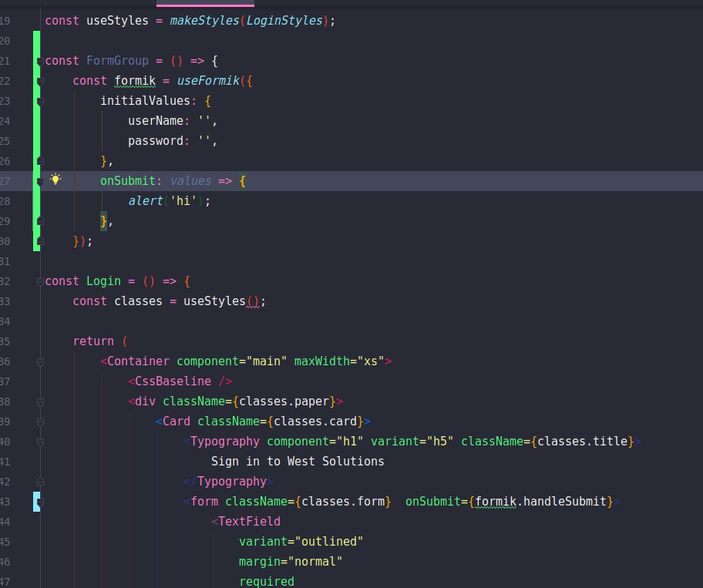This screenshot has width=703, height=588.
Task: Click the Card tag name
Action: tap(177, 422)
